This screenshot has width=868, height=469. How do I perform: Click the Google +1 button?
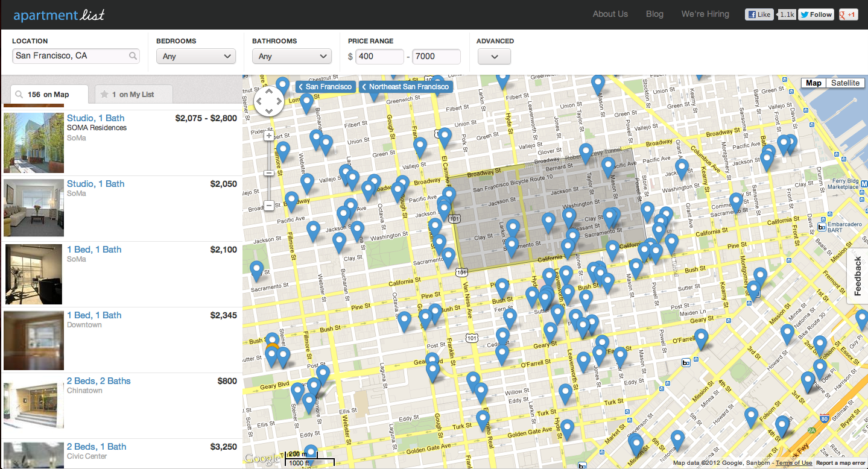848,14
